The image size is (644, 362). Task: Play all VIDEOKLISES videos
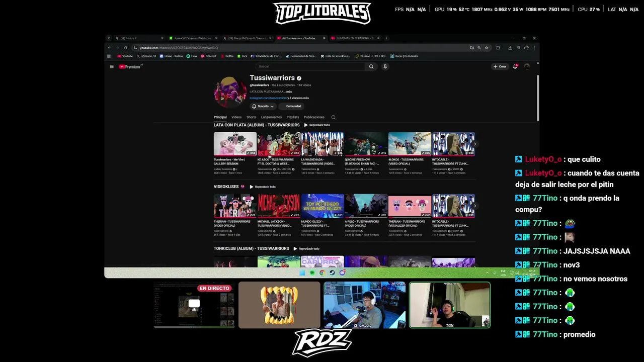[x=263, y=187]
